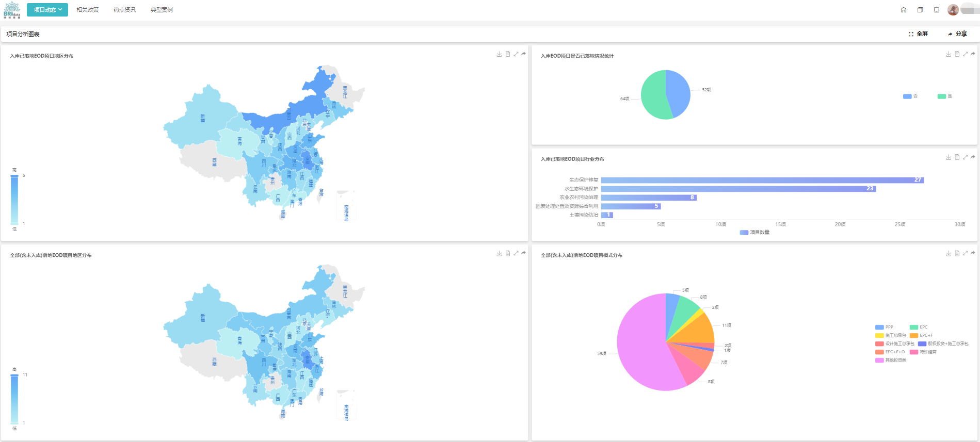Image resolution: width=980 pixels, height=442 pixels.
Task: Open the 相关政策 nav item
Action: click(88, 10)
